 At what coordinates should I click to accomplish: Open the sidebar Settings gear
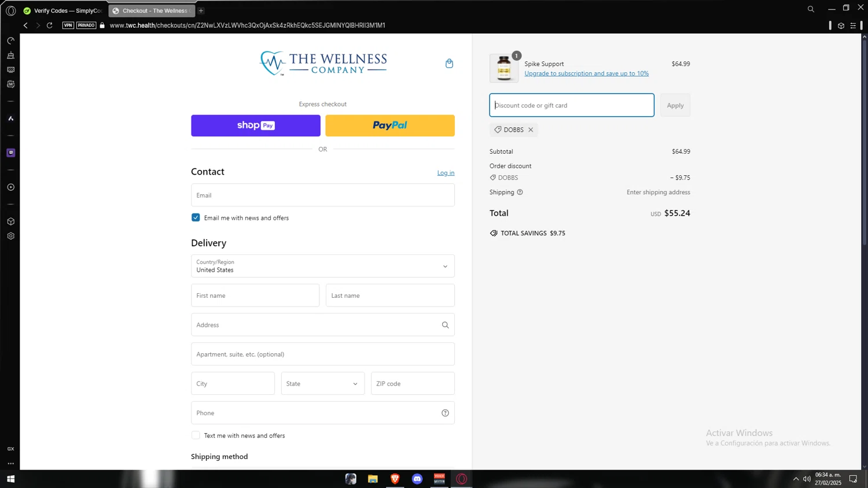point(10,236)
